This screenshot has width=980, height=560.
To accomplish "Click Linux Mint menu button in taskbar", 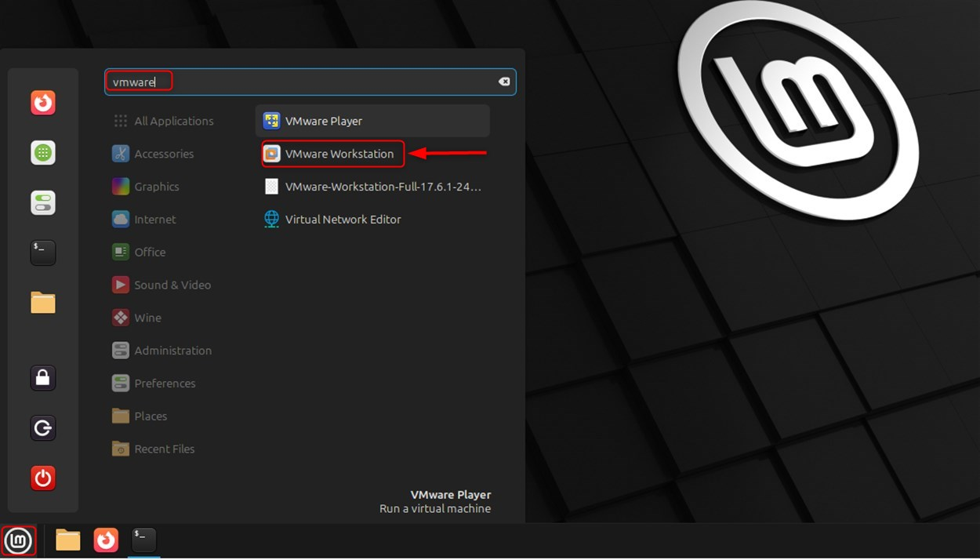I will [18, 540].
